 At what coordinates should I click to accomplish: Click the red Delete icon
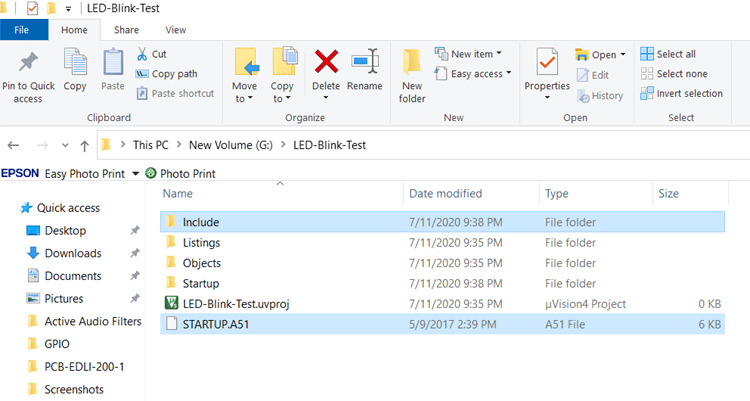(326, 62)
